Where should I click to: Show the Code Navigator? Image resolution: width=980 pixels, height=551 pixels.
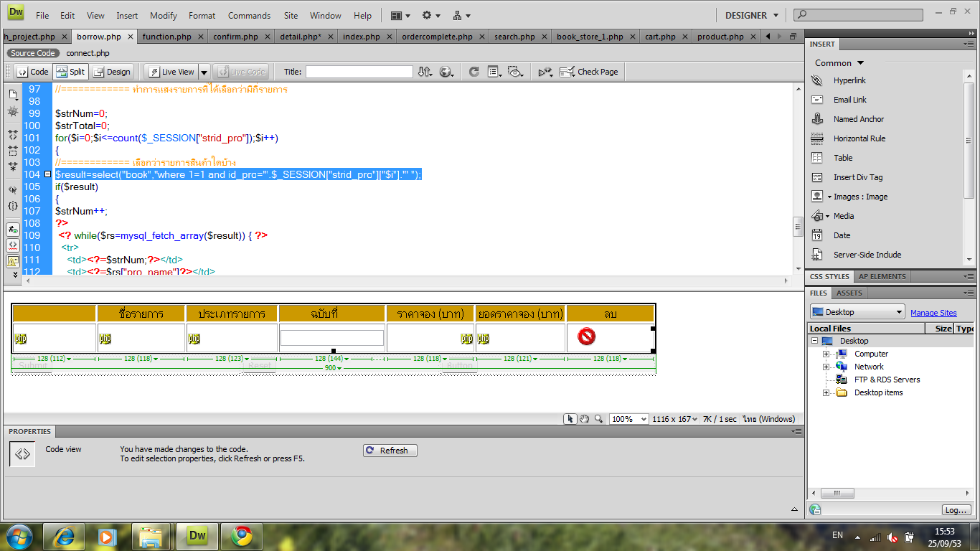13,112
